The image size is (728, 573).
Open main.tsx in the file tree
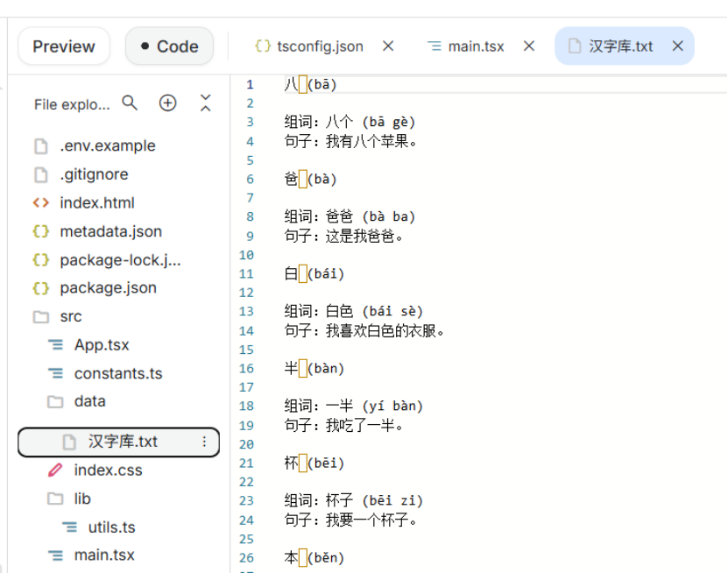tap(104, 555)
